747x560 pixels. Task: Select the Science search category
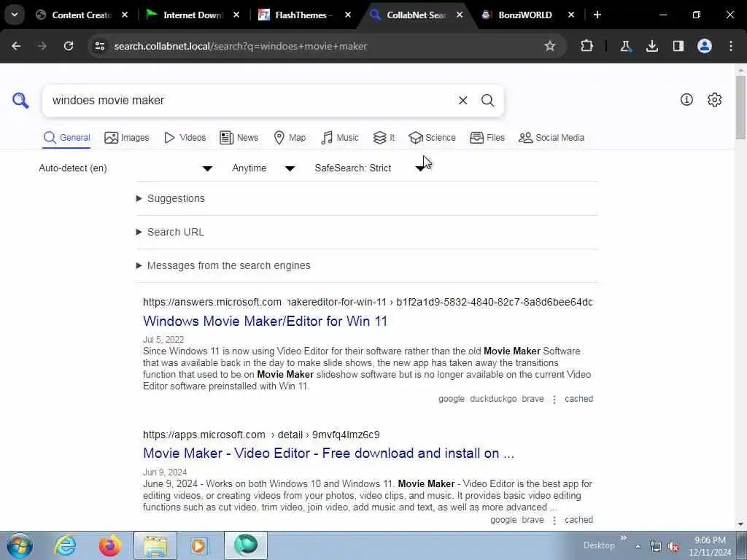click(x=432, y=138)
